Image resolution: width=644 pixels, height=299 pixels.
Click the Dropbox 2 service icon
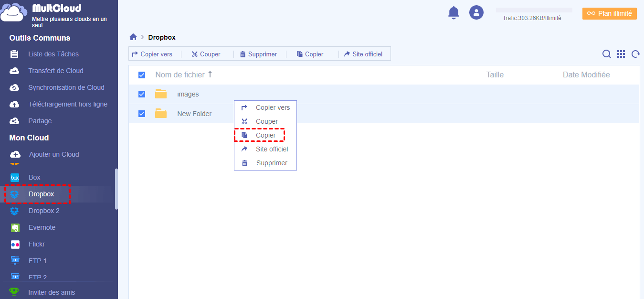coord(15,211)
